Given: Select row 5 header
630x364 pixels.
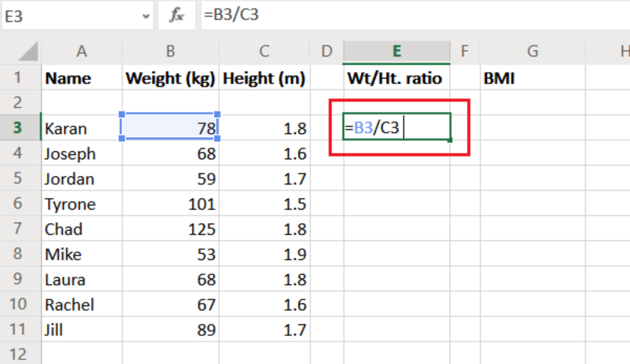Looking at the screenshot, I should click(x=20, y=178).
